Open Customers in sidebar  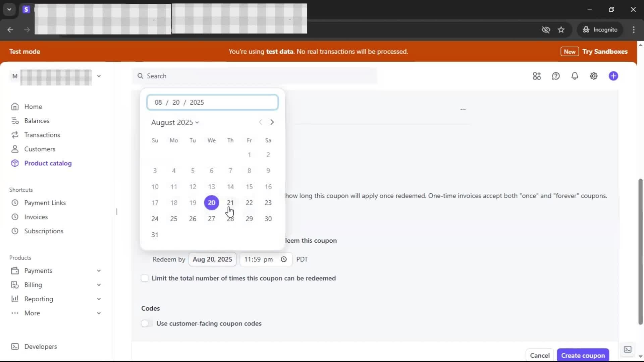pyautogui.click(x=40, y=149)
